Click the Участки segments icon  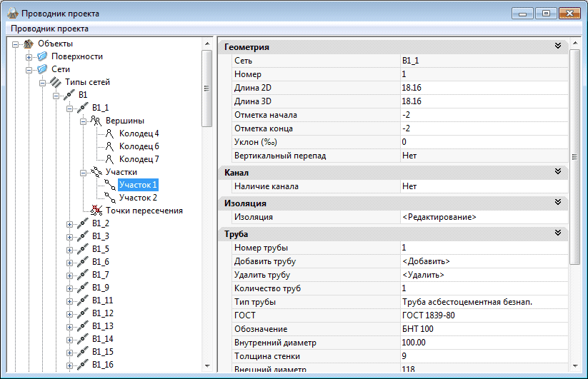[96, 172]
